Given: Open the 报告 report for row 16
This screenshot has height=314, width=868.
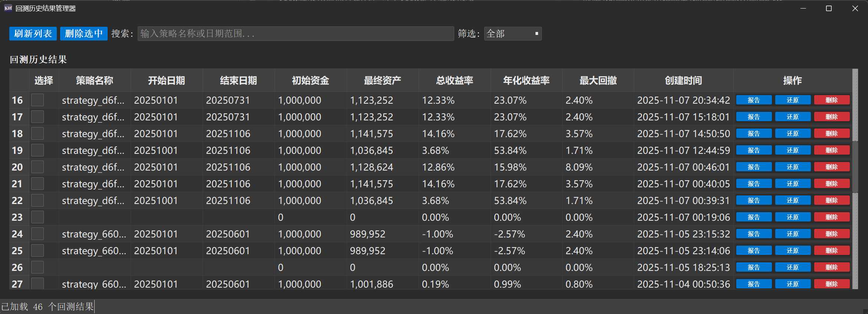Looking at the screenshot, I should 753,100.
